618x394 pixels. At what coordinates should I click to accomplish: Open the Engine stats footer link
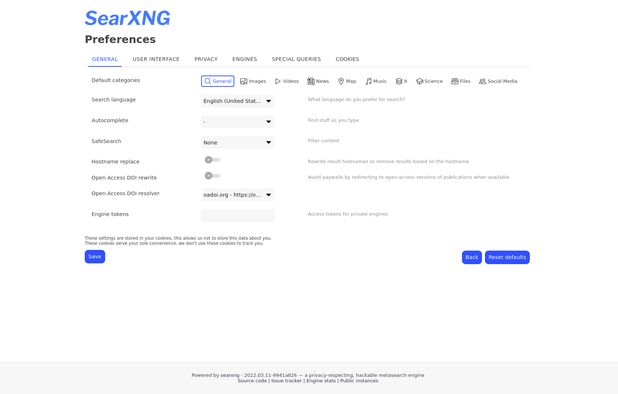pos(321,381)
